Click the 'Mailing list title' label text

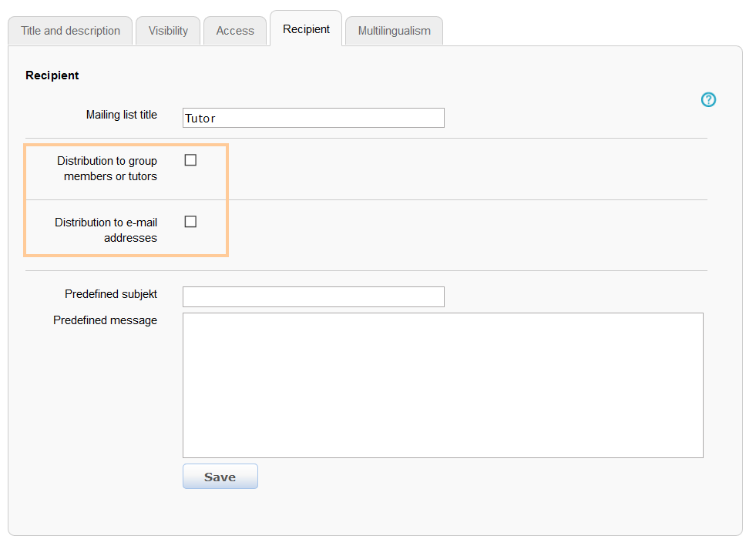(x=121, y=115)
